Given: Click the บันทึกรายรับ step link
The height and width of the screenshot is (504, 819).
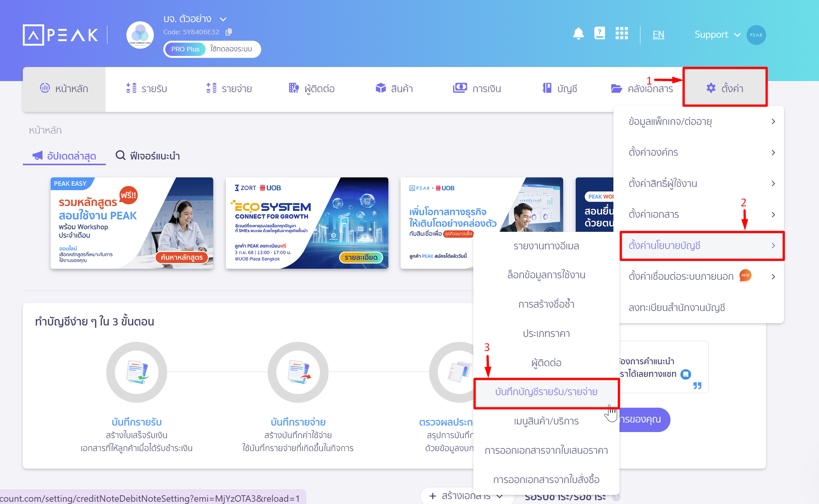Looking at the screenshot, I should [x=137, y=422].
